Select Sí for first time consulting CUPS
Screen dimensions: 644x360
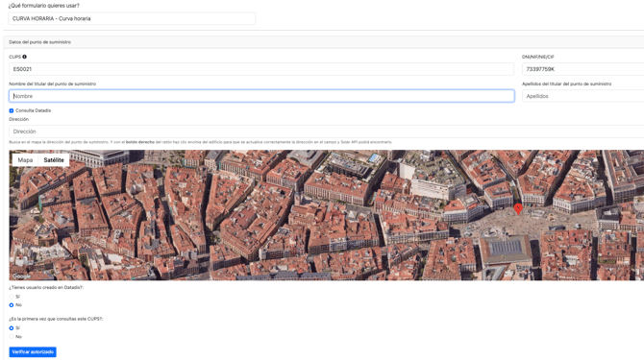click(x=12, y=328)
